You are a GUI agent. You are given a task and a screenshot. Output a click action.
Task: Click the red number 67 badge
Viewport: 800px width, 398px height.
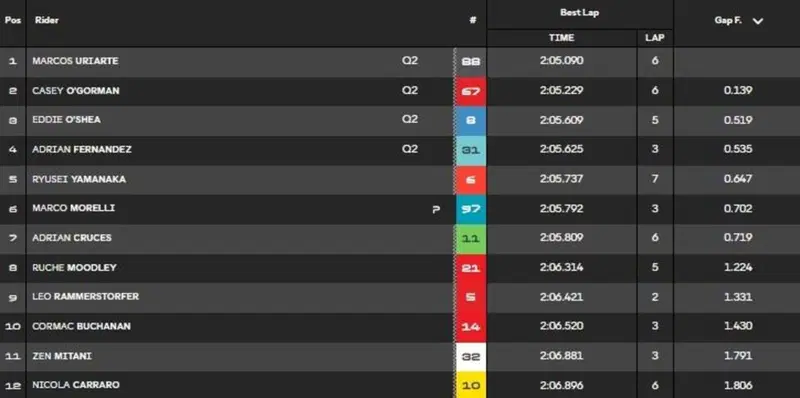click(x=470, y=91)
